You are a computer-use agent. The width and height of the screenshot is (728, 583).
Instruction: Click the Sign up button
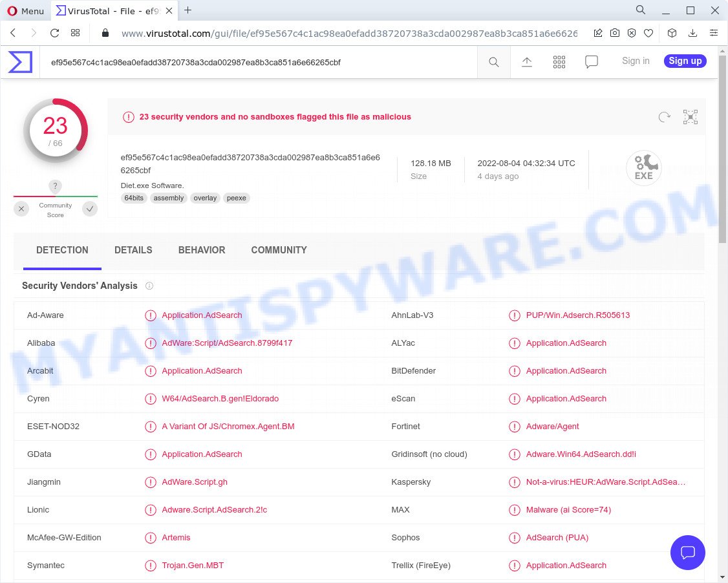tap(685, 61)
